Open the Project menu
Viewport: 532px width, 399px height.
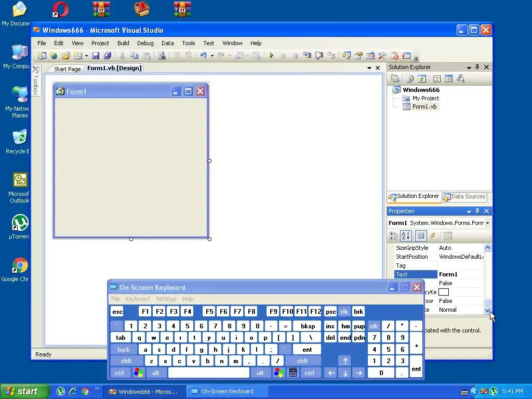coord(100,43)
